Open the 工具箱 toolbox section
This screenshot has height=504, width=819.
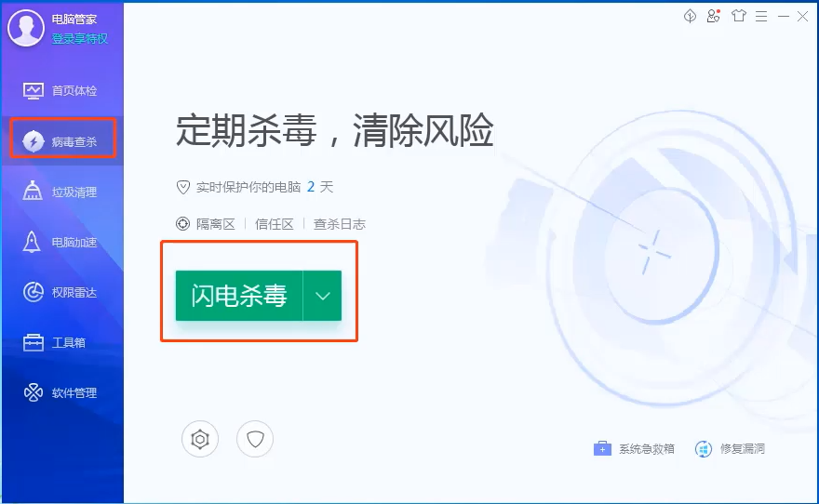point(61,343)
